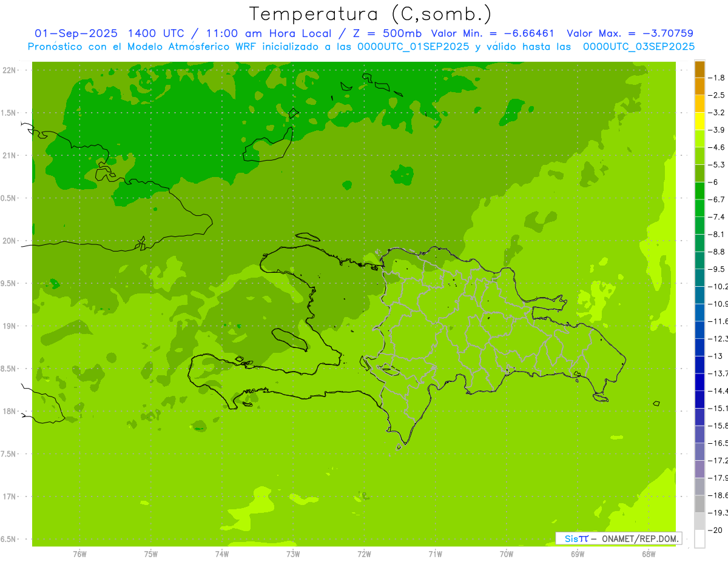
Task: Pick the amber swatch between -2.5 and -3.2
Action: click(699, 104)
